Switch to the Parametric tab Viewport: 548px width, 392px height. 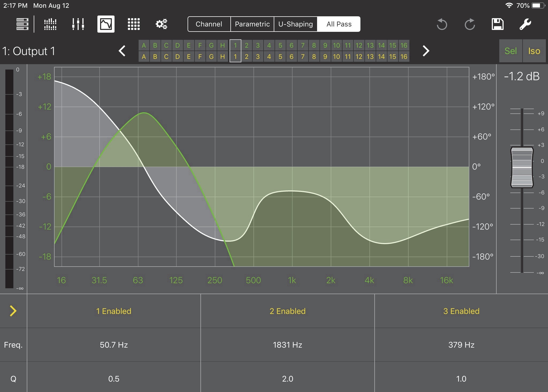[x=252, y=24]
